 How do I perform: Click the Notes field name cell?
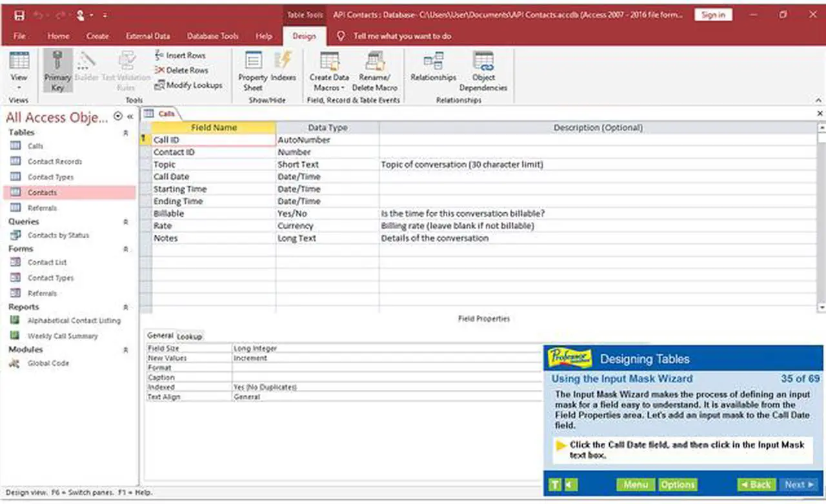[213, 238]
